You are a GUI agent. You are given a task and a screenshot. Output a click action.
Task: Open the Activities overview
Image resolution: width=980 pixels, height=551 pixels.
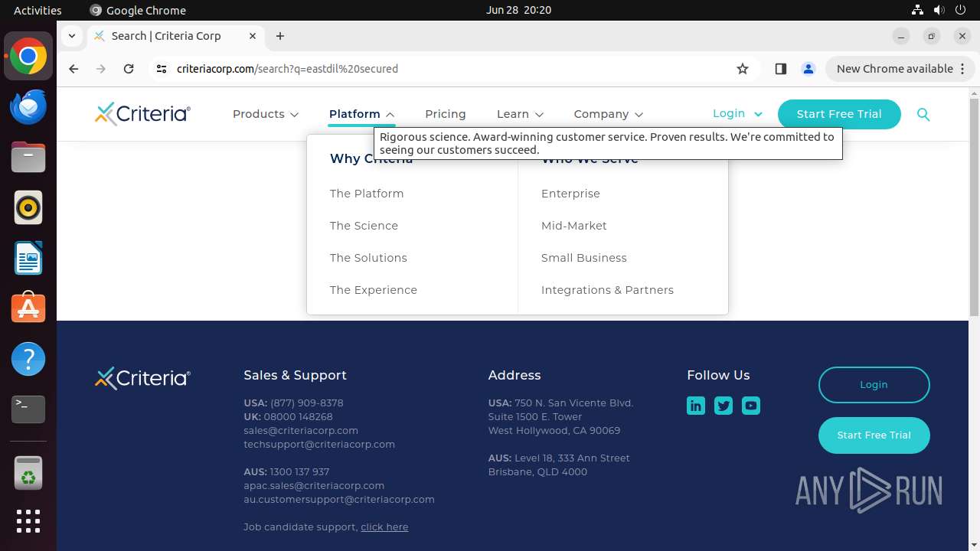coord(38,10)
